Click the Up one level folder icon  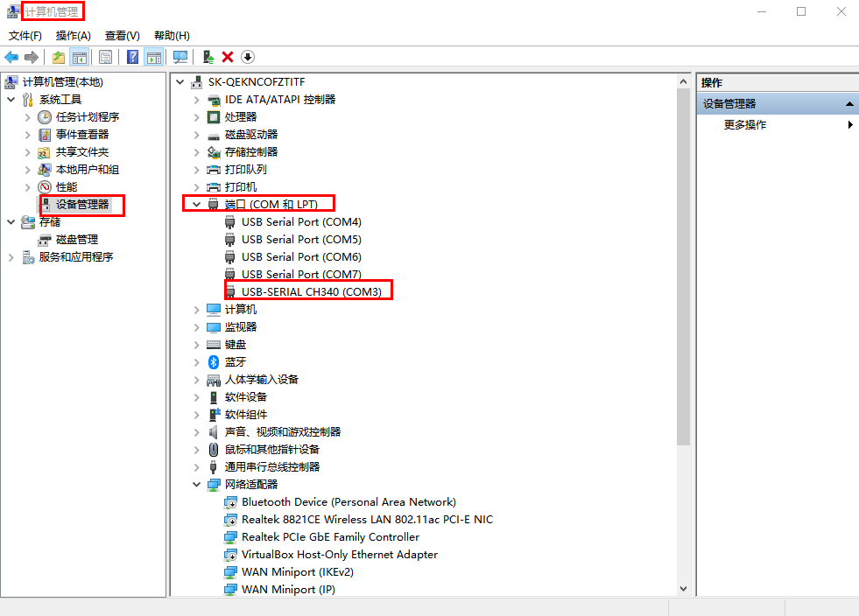click(58, 57)
